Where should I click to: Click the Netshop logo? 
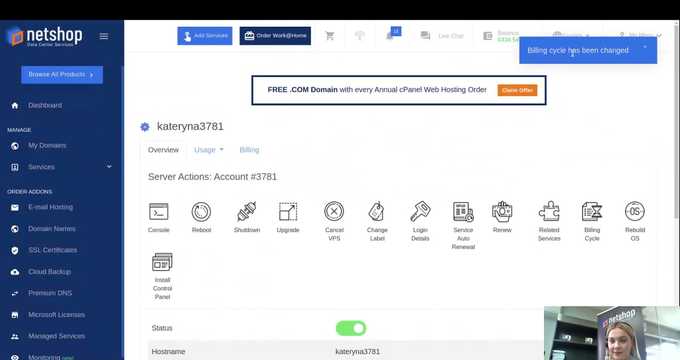[x=45, y=36]
